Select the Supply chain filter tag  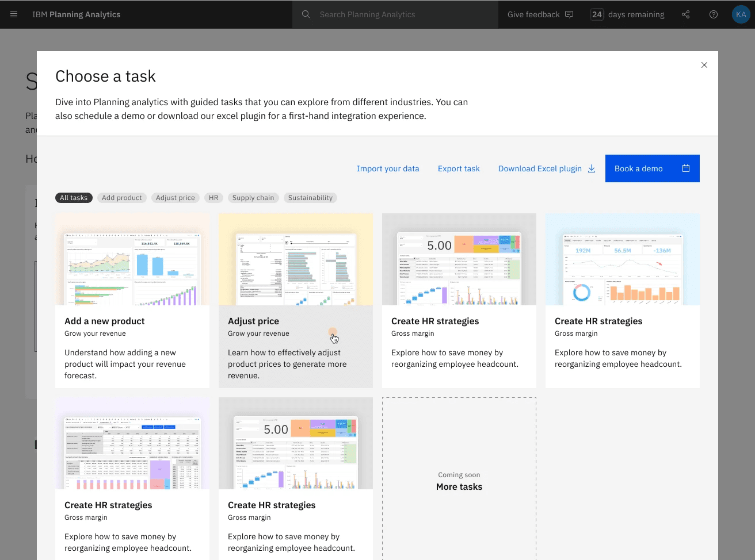253,198
